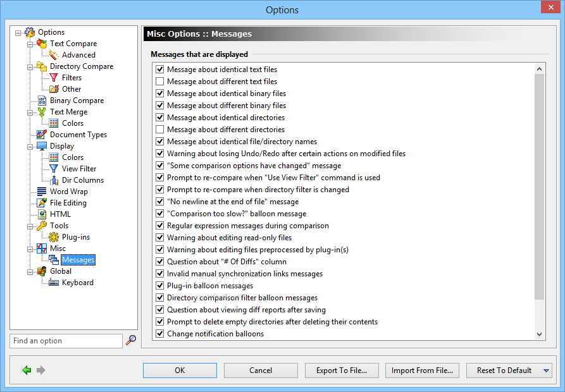Click the View Filter funnel icon
Viewport: 565px width, 392px height.
pos(54,169)
